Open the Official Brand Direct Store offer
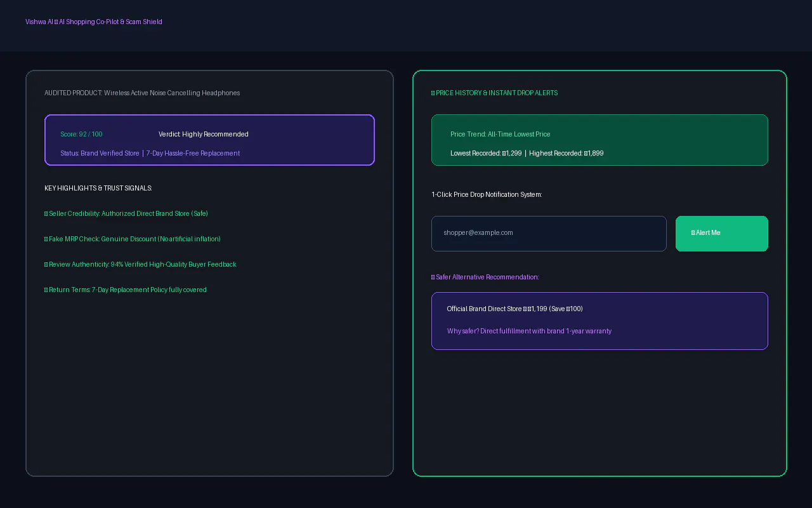Screen dimensions: 812x508 pyautogui.click(x=515, y=309)
